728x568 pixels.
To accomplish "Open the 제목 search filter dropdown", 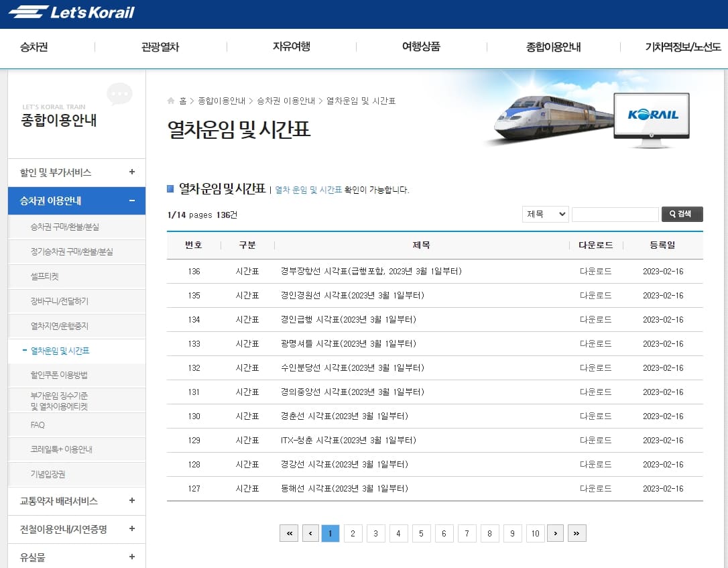I will pos(546,214).
